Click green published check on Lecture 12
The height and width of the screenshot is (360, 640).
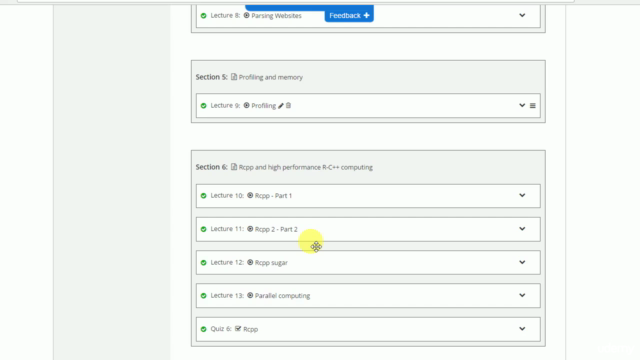pos(204,263)
